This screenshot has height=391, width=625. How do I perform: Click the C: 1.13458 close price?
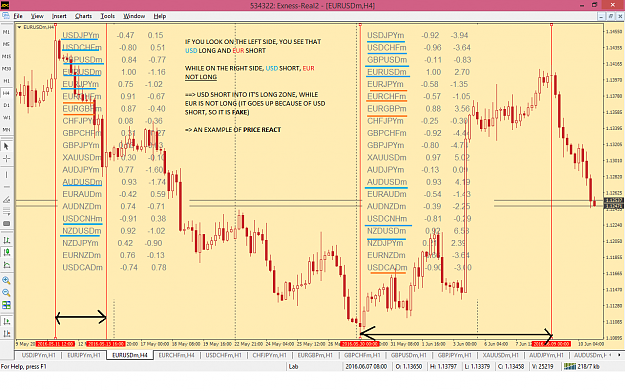click(511, 367)
